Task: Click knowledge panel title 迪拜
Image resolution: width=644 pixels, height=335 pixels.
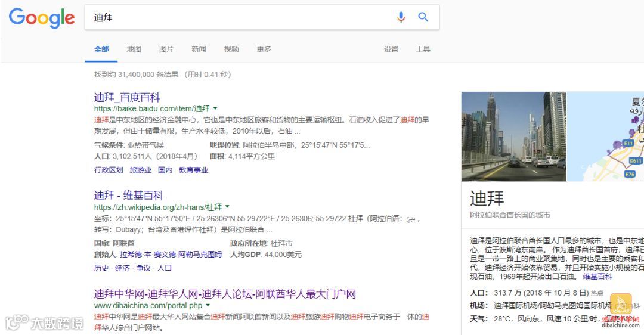Action: [x=487, y=198]
